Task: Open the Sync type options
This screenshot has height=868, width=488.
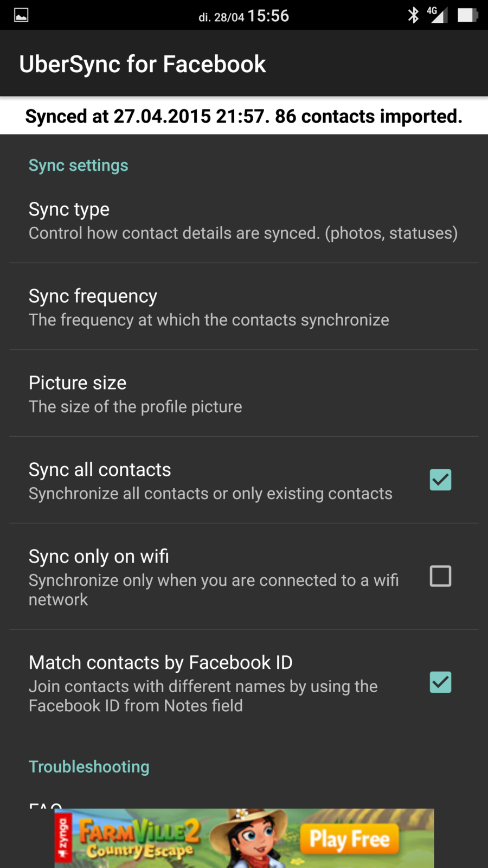Action: 243,221
